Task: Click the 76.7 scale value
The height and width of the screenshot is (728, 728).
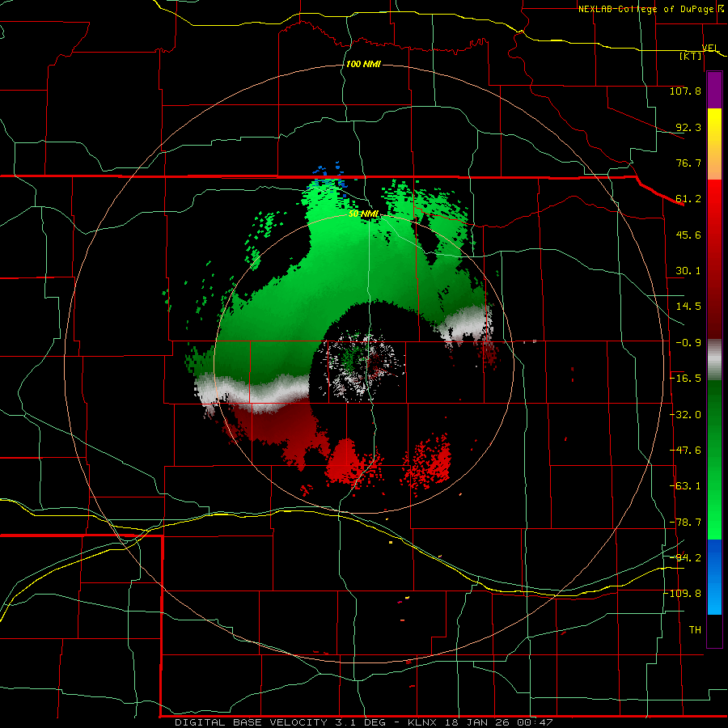Action: tap(688, 163)
